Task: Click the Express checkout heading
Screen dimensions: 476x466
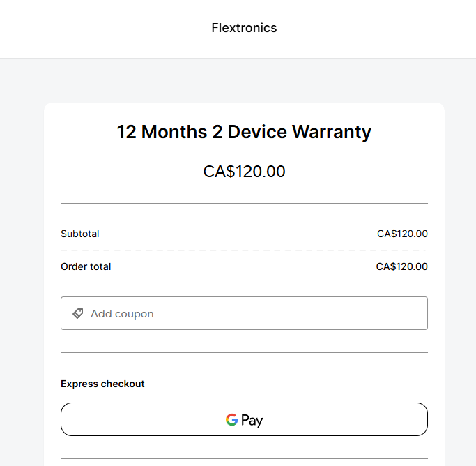Action: tap(102, 384)
